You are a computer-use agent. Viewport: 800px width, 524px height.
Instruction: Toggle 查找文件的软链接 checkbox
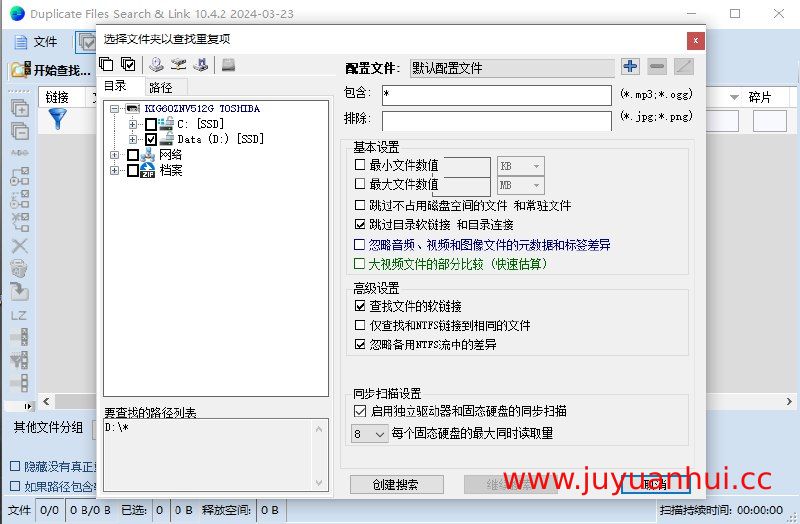click(360, 306)
